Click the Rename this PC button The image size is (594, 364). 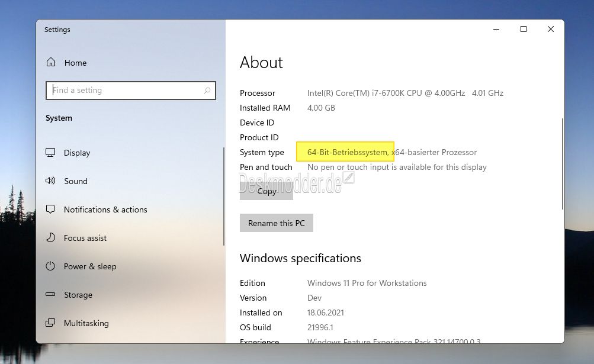[x=277, y=223]
